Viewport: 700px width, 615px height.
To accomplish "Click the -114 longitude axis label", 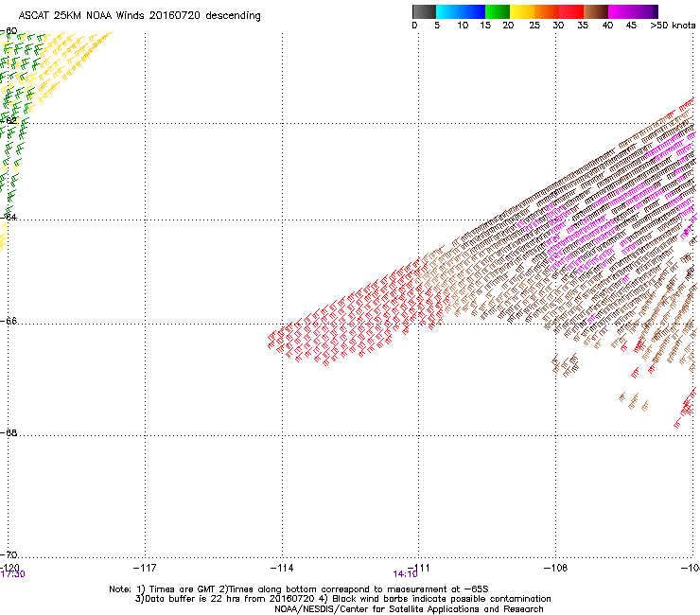I will pyautogui.click(x=282, y=568).
